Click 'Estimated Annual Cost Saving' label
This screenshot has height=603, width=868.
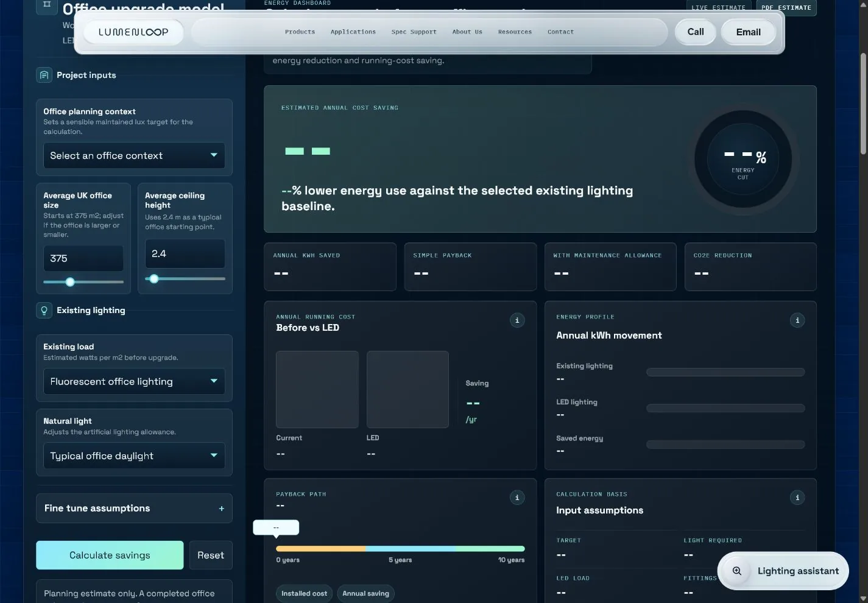click(340, 108)
